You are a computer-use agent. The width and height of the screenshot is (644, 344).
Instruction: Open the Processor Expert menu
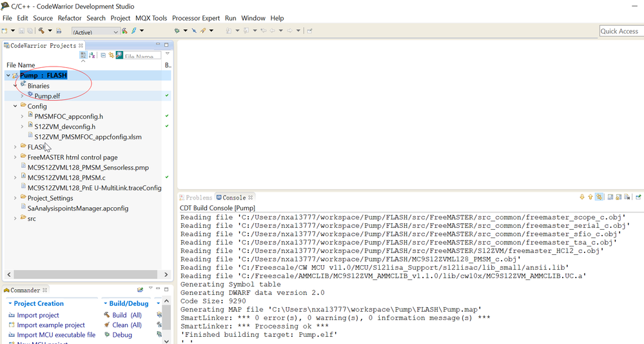coord(196,18)
